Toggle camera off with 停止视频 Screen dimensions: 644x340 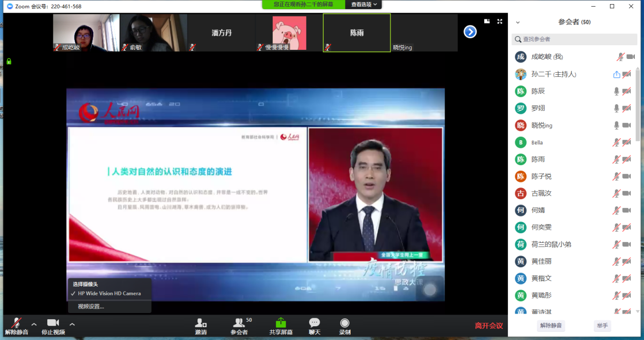coord(53,325)
